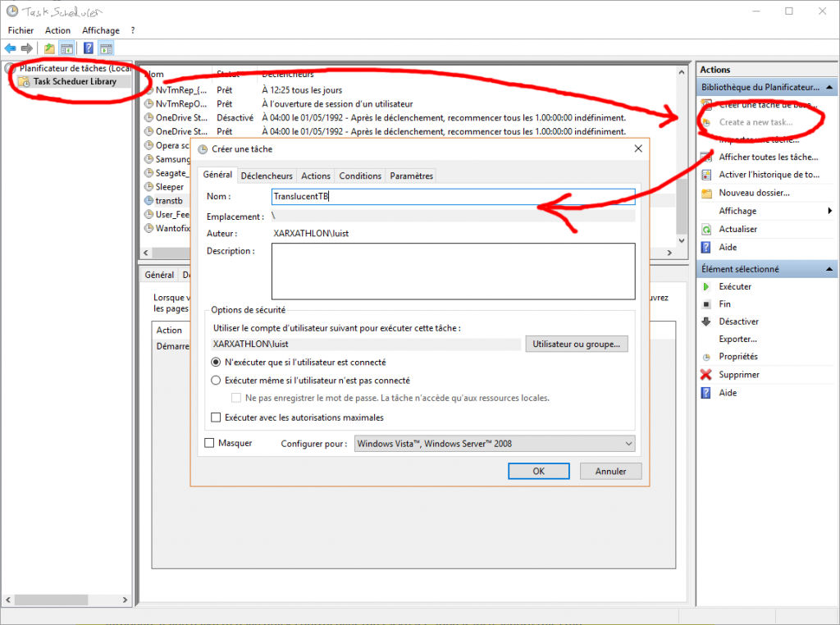Viewport: 840px width, 625px height.
Task: Select Exécuter même si l'utilisateur n'est pas connecté
Action: coord(216,381)
